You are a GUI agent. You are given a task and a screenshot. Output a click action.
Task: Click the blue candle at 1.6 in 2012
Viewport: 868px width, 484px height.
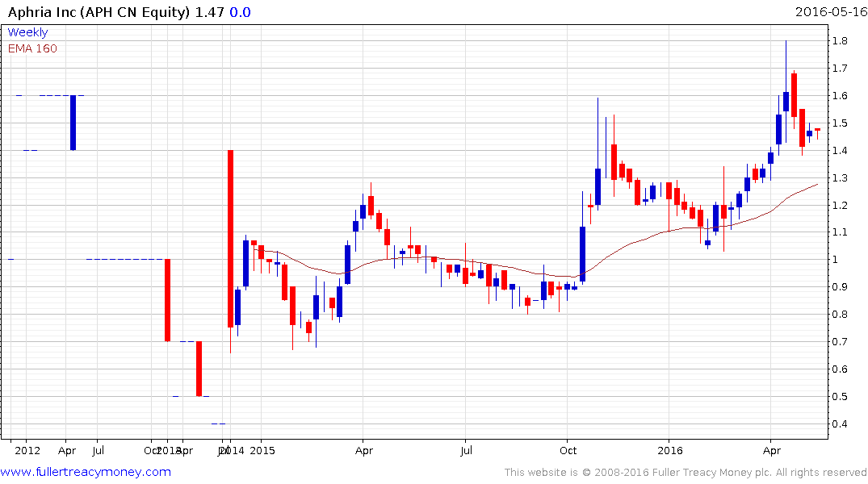pyautogui.click(x=73, y=123)
